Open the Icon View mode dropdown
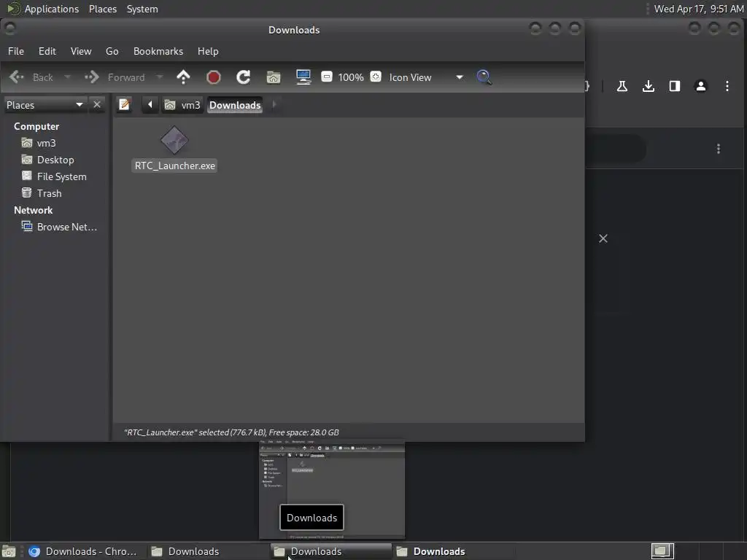The height and width of the screenshot is (560, 747). pyautogui.click(x=425, y=77)
